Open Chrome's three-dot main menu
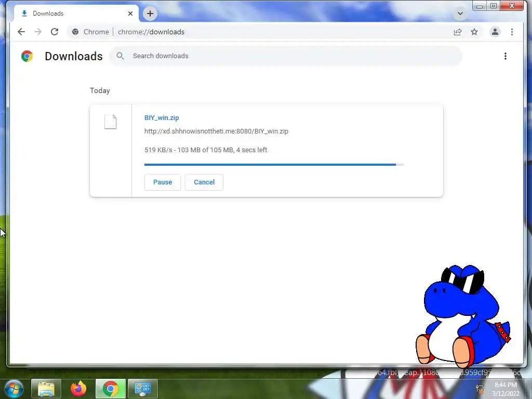The image size is (532, 399). pos(512,32)
